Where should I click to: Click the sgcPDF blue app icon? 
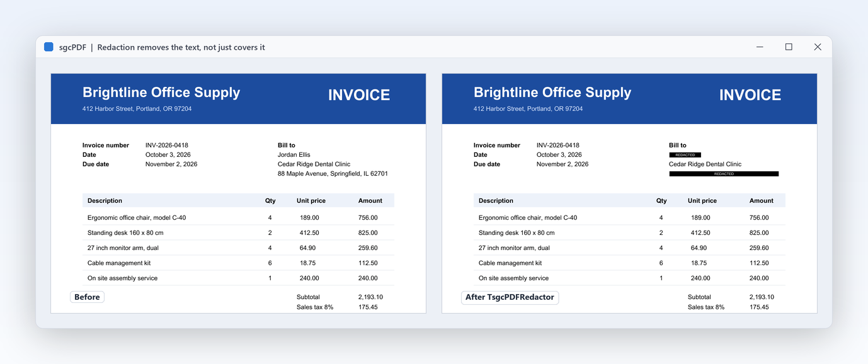49,47
